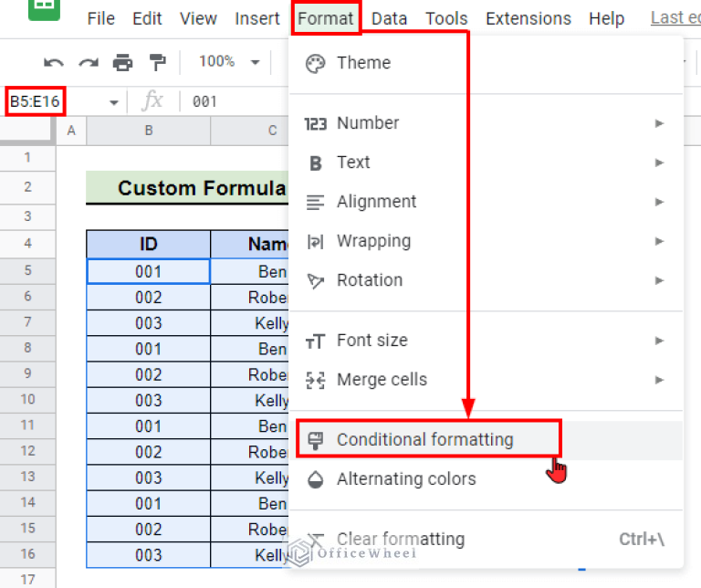Select column B header
Viewport: 701px width, 588px height.
pos(149,131)
